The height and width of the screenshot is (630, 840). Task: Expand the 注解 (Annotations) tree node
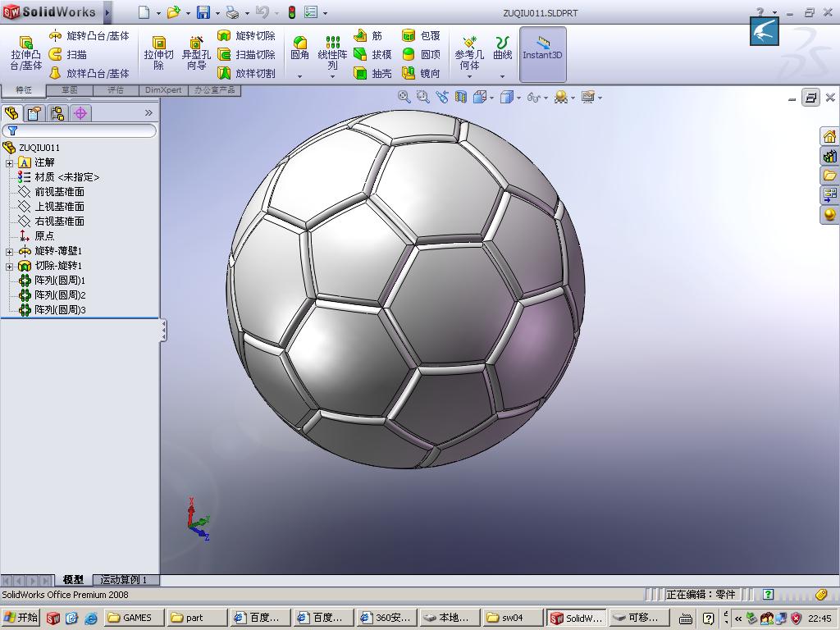(9, 163)
